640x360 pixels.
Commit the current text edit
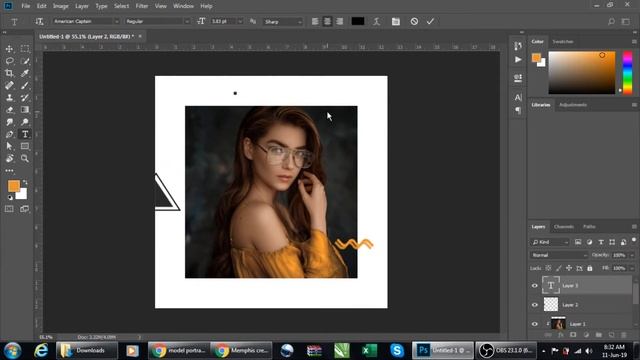[430, 21]
